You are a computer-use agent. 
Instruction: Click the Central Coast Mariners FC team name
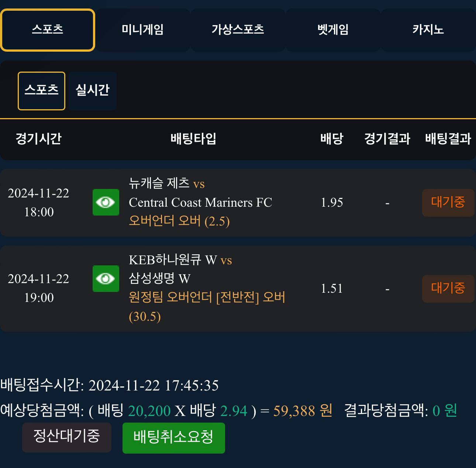click(x=200, y=203)
